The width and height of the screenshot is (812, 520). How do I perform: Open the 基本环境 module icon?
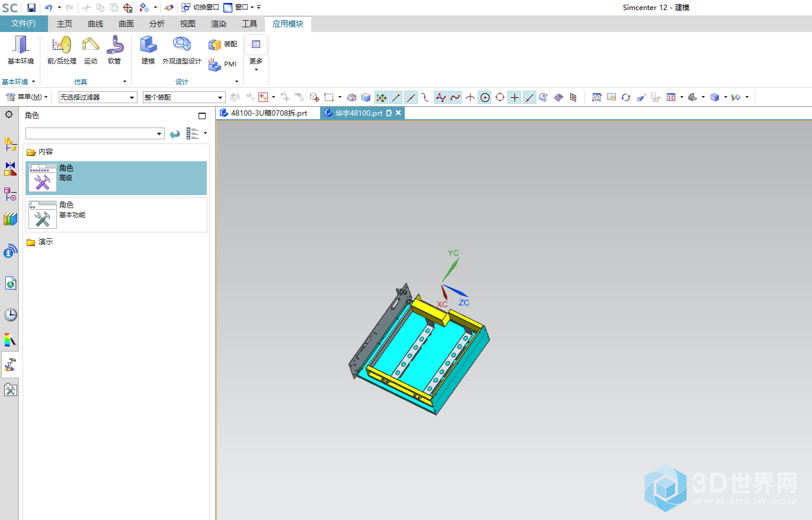21,50
